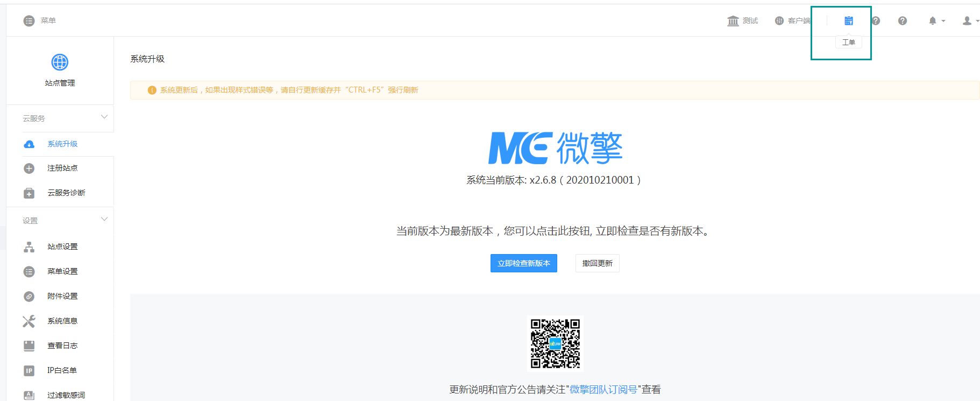The width and height of the screenshot is (980, 401).
Task: Open 菜单设置 in the sidebar
Action: click(x=62, y=272)
